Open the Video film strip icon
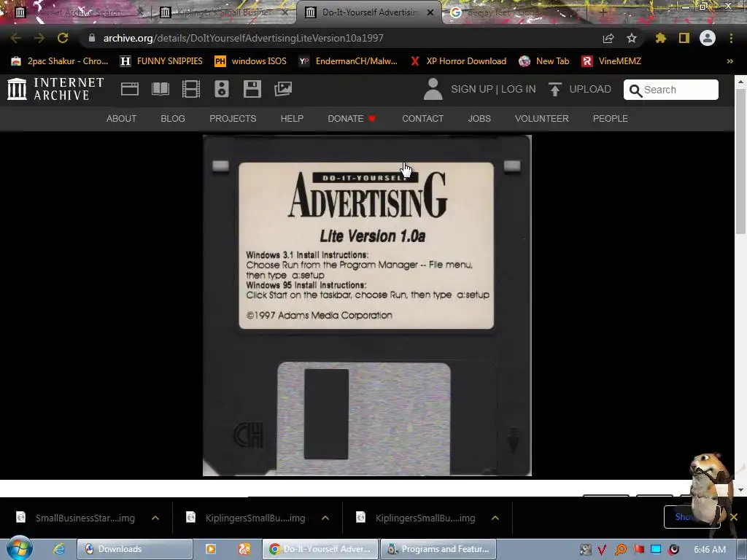Screen dimensions: 747x560 pyautogui.click(x=191, y=89)
